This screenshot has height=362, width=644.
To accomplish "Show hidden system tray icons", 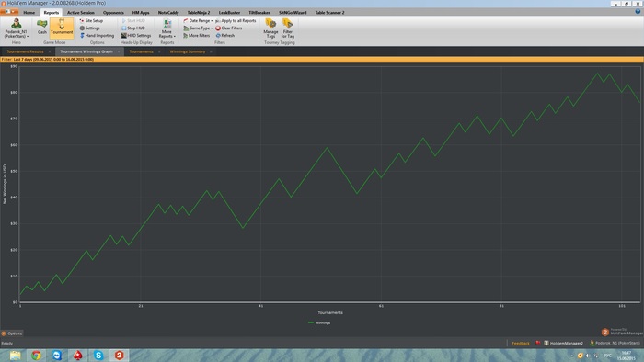I will coord(571,356).
